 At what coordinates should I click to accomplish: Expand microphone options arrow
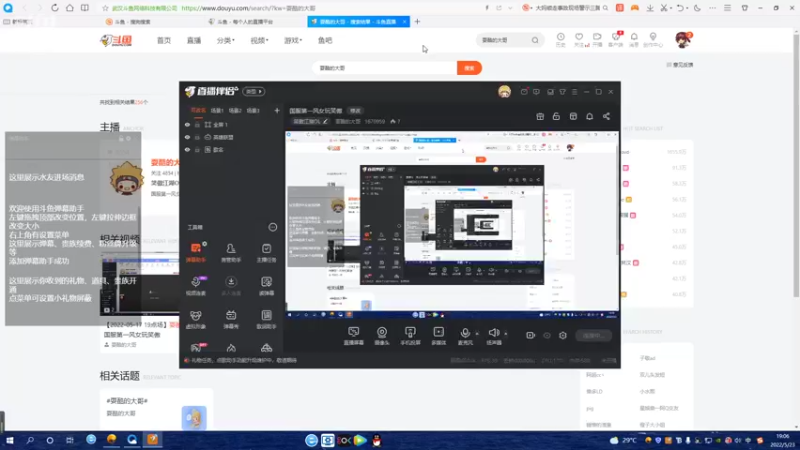coord(477,334)
